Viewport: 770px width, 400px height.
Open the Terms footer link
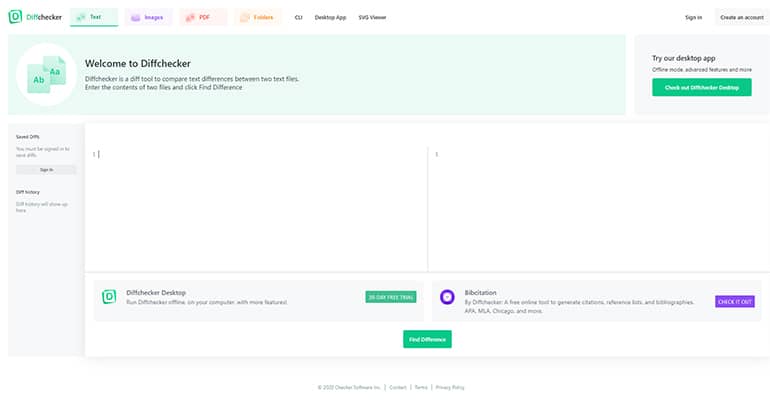click(x=421, y=387)
